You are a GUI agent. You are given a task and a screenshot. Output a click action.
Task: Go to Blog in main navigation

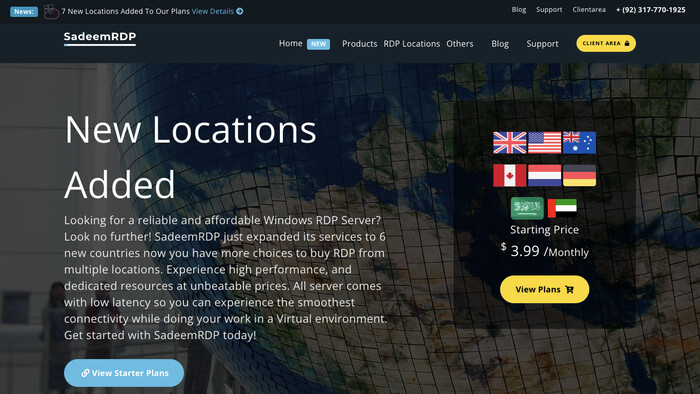pyautogui.click(x=500, y=44)
